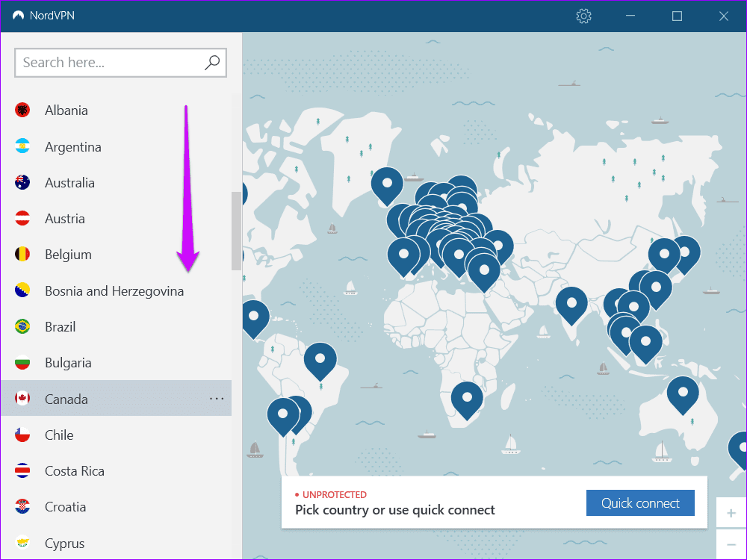
Task: Connect to Brazil from the list
Action: click(116, 327)
